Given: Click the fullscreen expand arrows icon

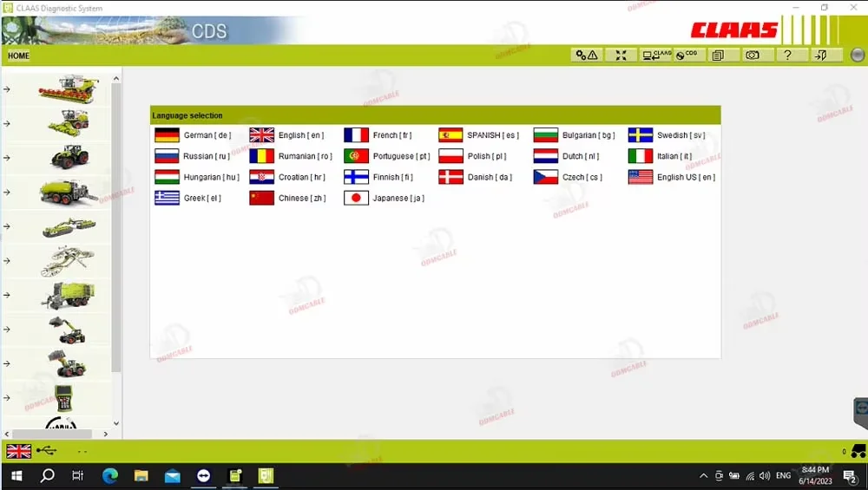Looking at the screenshot, I should [x=621, y=55].
